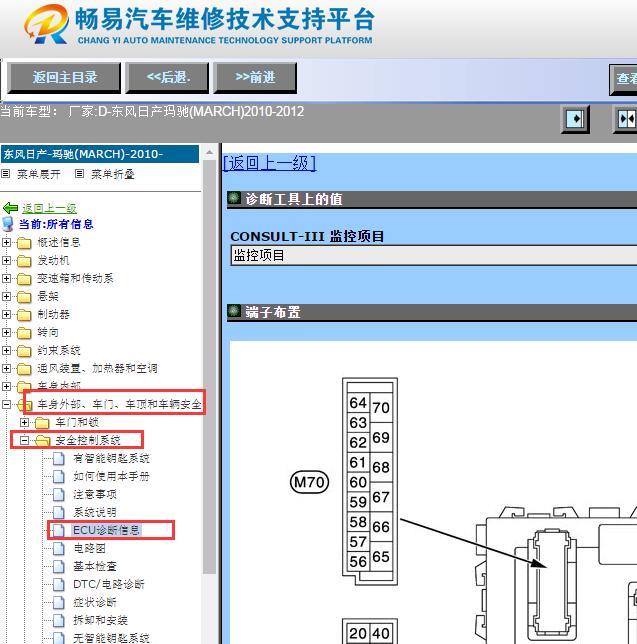Click the 概述信息 folder icon
Viewport: 637px width, 644px height.
[x=24, y=243]
